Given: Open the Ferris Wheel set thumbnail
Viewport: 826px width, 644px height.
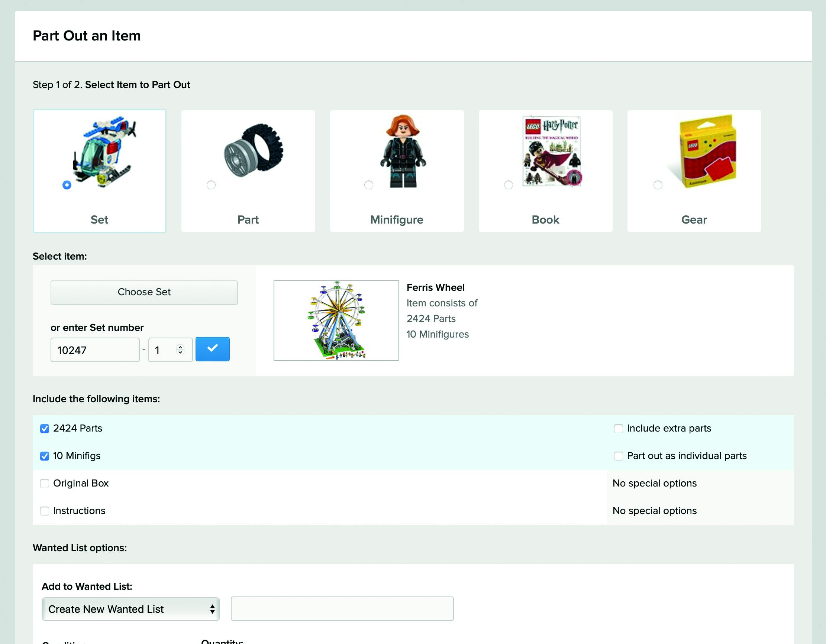Looking at the screenshot, I should coord(336,321).
